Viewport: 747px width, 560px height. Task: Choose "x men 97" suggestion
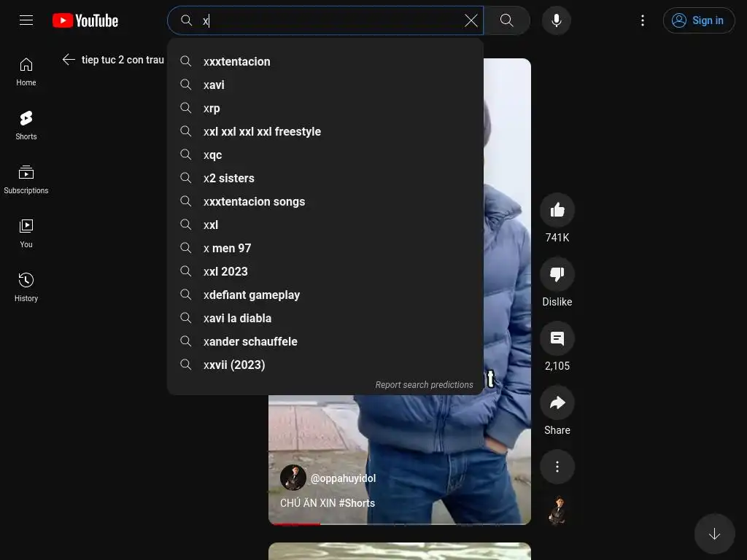[325, 248]
